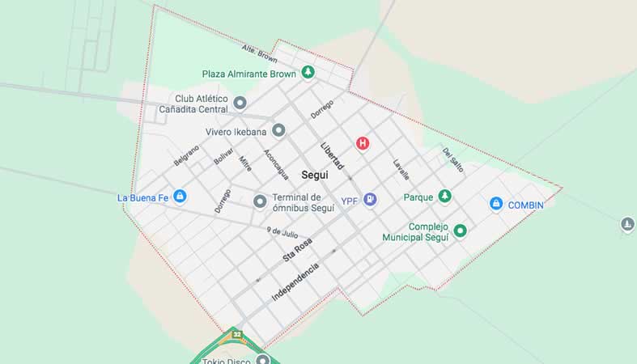637x364 pixels.
Task: Click the Sta Rosa street label
Action: pyautogui.click(x=298, y=250)
